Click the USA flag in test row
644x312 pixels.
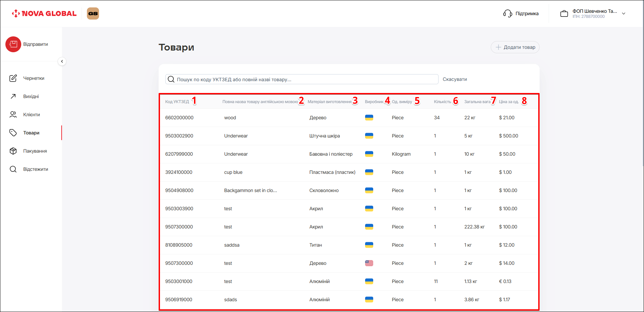click(x=369, y=263)
